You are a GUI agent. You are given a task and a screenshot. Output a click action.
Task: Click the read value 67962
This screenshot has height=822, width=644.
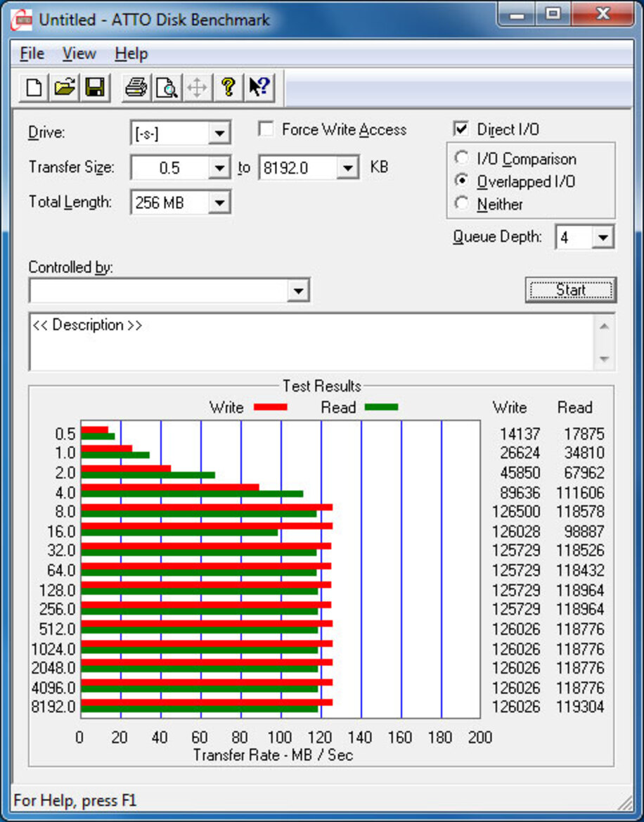click(x=584, y=473)
